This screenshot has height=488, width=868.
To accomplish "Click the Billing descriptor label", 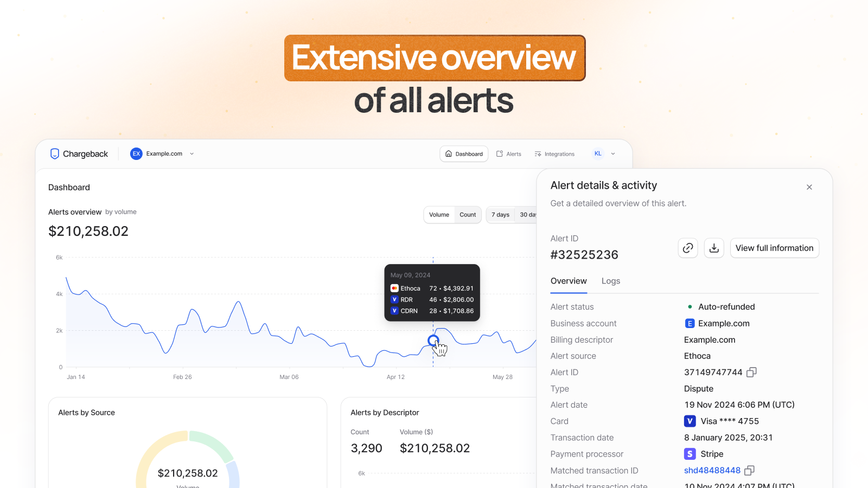I will coord(582,340).
